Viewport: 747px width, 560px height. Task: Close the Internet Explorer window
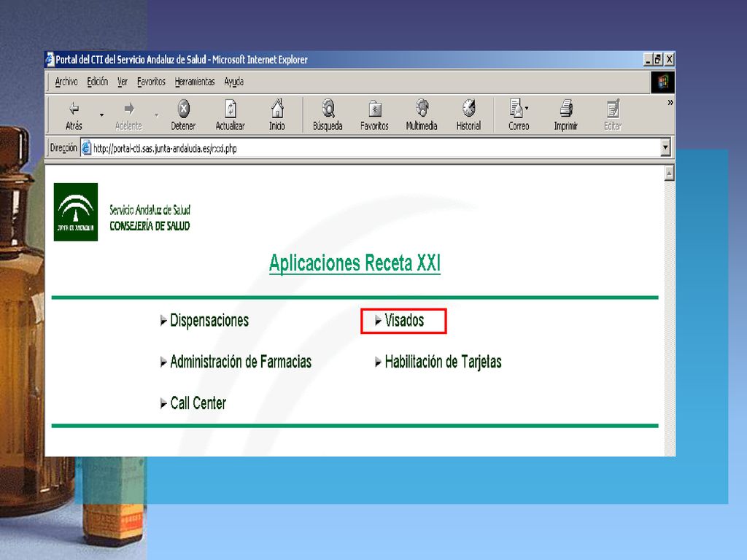(670, 60)
